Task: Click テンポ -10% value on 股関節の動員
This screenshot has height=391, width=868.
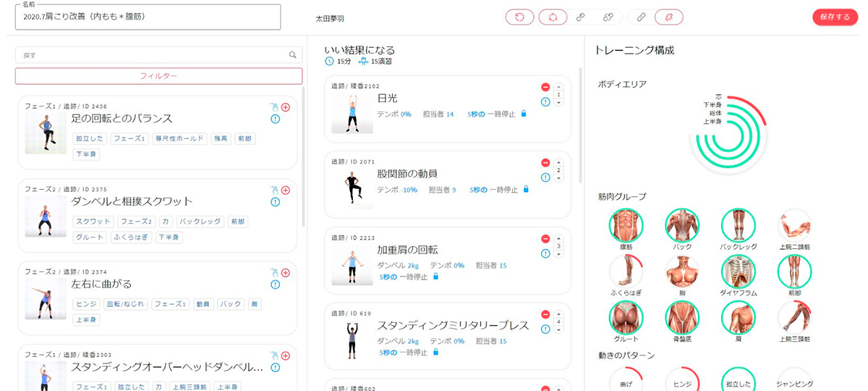Action: click(x=409, y=190)
